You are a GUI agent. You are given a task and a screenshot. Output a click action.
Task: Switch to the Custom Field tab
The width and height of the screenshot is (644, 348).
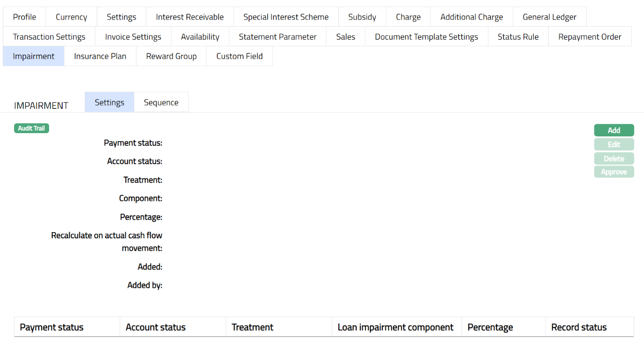239,56
